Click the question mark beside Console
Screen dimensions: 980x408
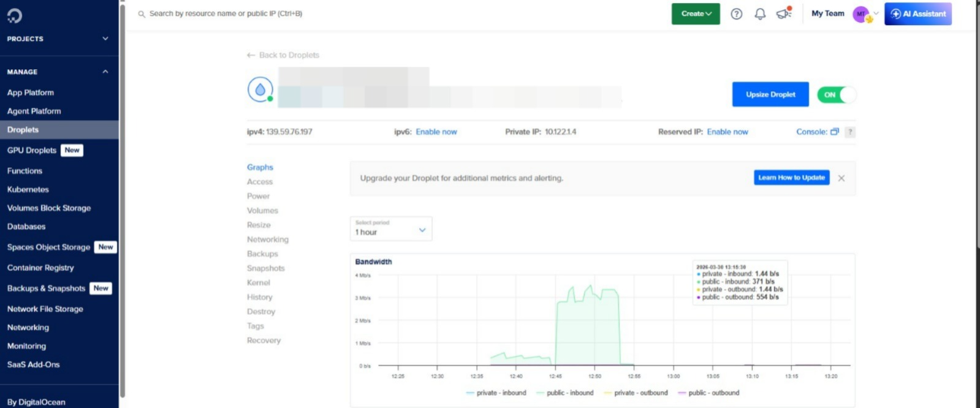[849, 132]
